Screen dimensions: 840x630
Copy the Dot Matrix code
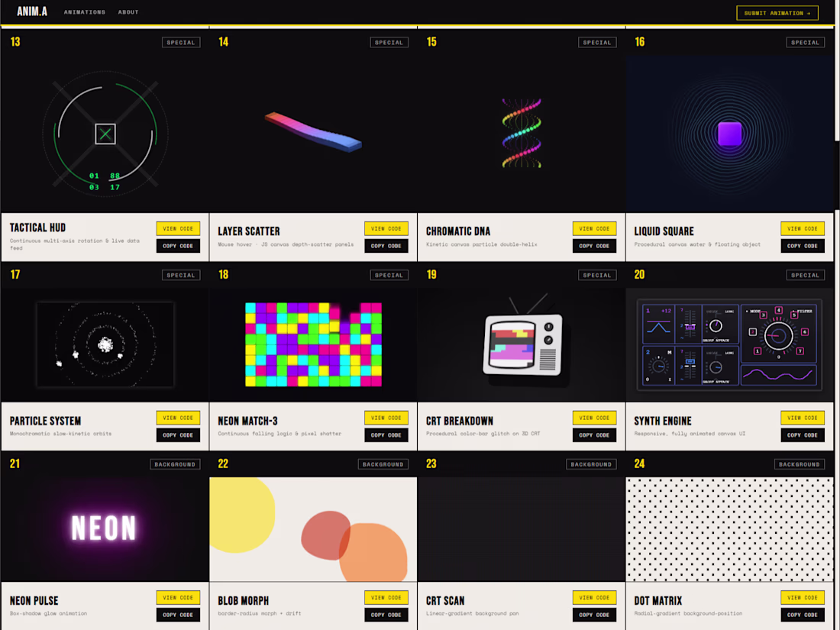pyautogui.click(x=803, y=615)
